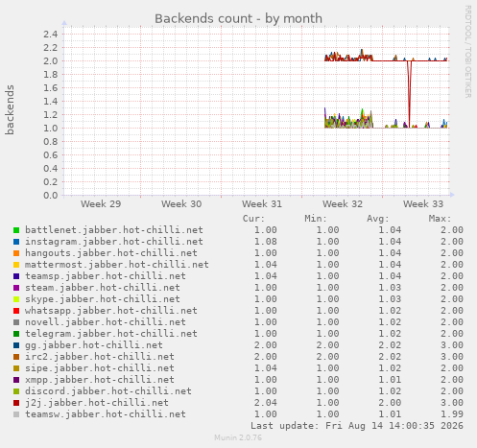Click the backends y-axis label
This screenshot has width=477, height=448.
(x=10, y=109)
